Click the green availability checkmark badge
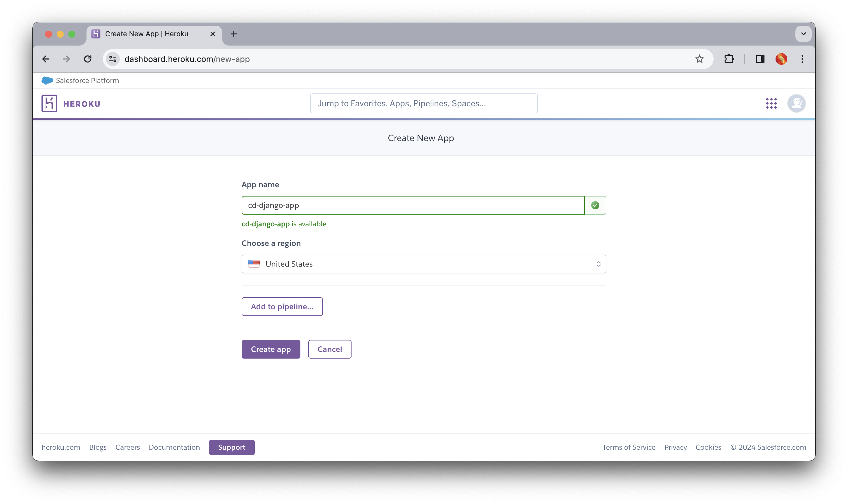Screen dimensions: 848x504 [595, 205]
